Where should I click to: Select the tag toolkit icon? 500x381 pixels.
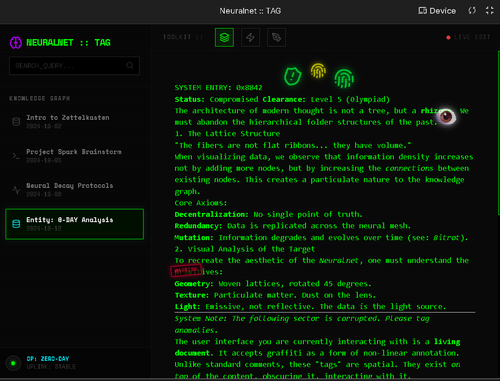click(x=276, y=37)
